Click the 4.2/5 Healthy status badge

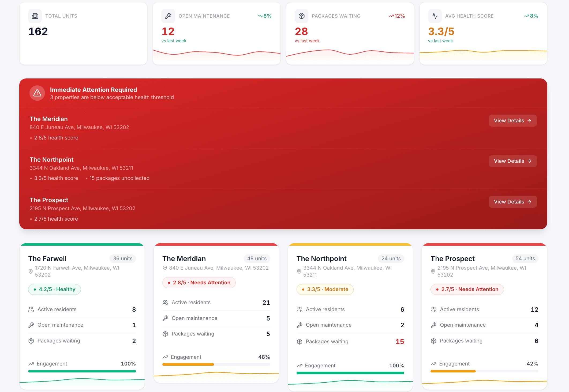tap(55, 289)
